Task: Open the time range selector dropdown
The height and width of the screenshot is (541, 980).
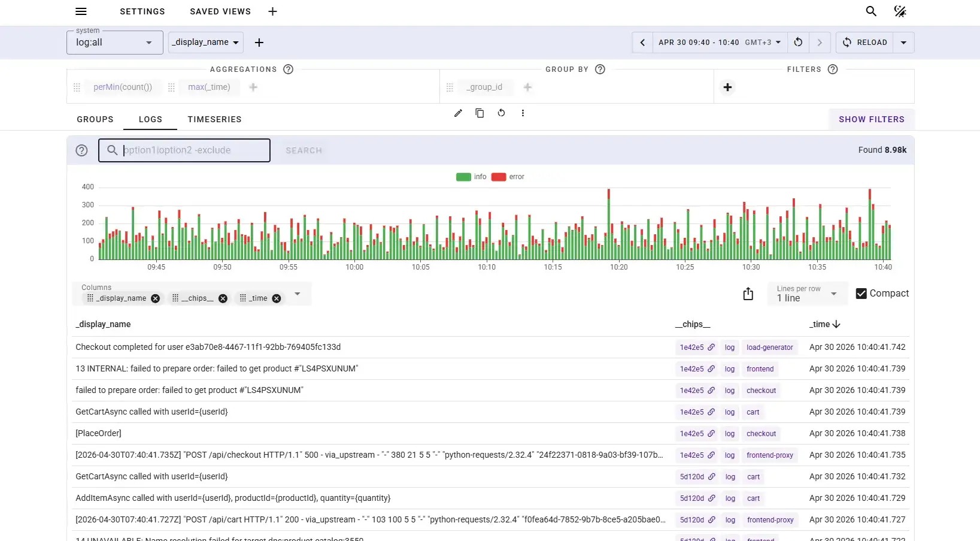Action: tap(720, 43)
